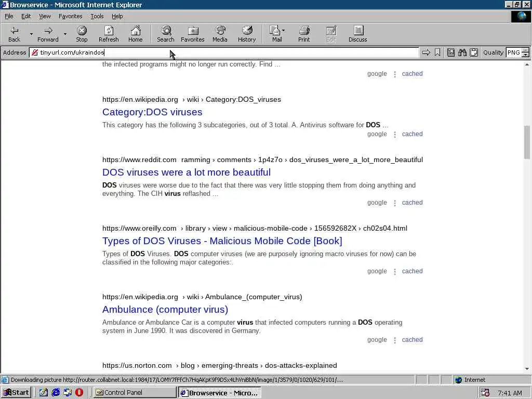This screenshot has width=532, height=399.
Task: Open the Windows Start menu
Action: click(16, 393)
